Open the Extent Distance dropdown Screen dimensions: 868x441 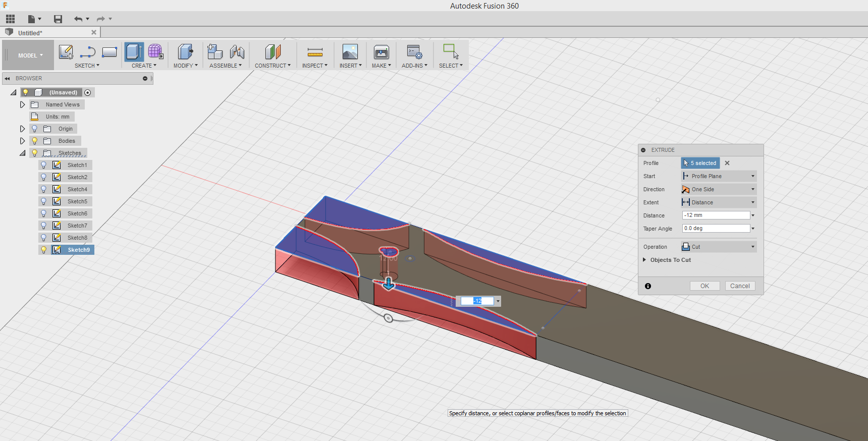point(719,202)
